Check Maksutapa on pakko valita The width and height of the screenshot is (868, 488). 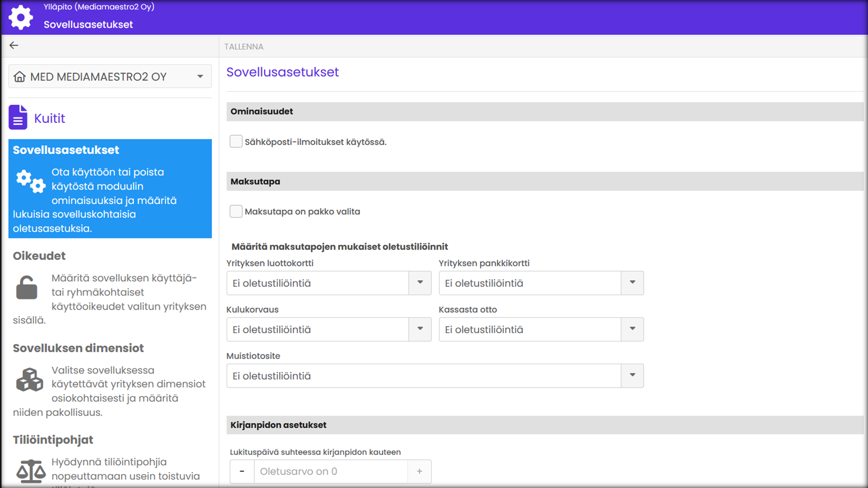point(236,211)
